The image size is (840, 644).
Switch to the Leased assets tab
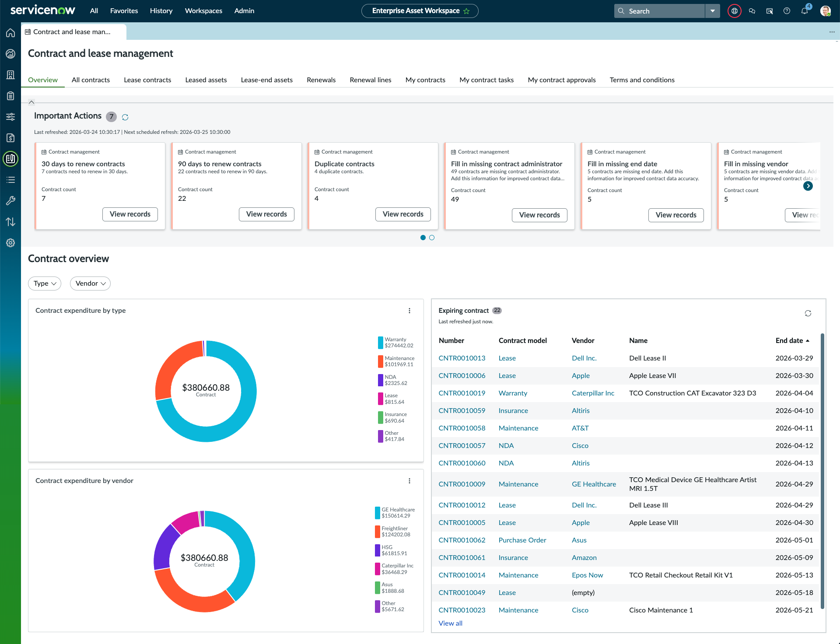(206, 80)
